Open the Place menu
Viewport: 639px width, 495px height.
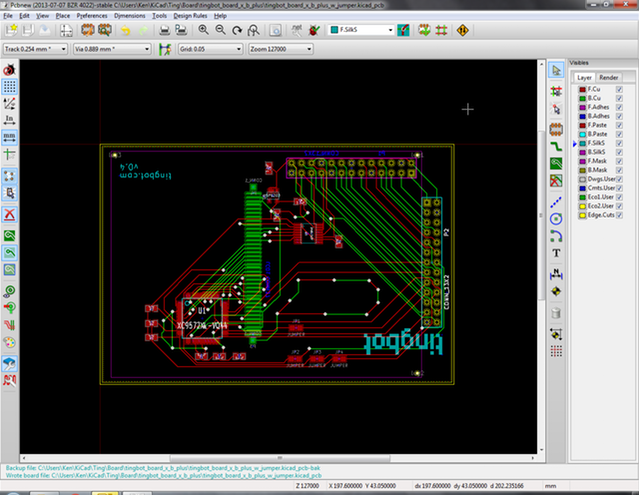tap(63, 16)
